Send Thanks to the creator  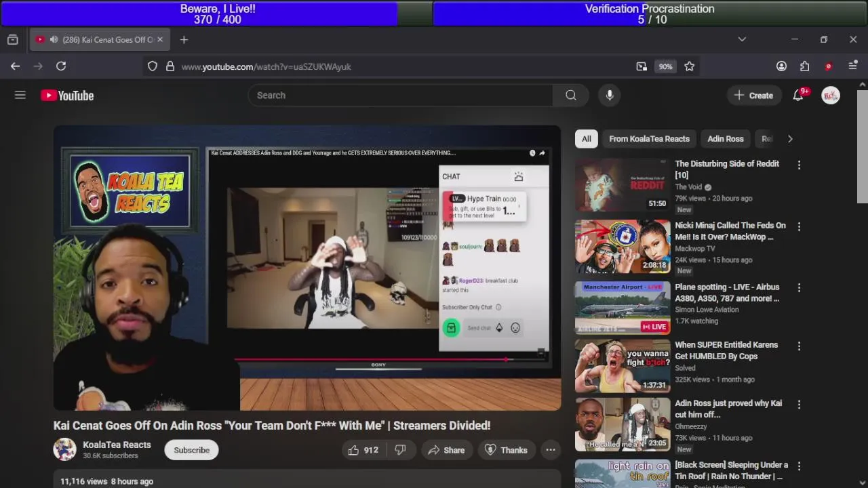pos(506,450)
